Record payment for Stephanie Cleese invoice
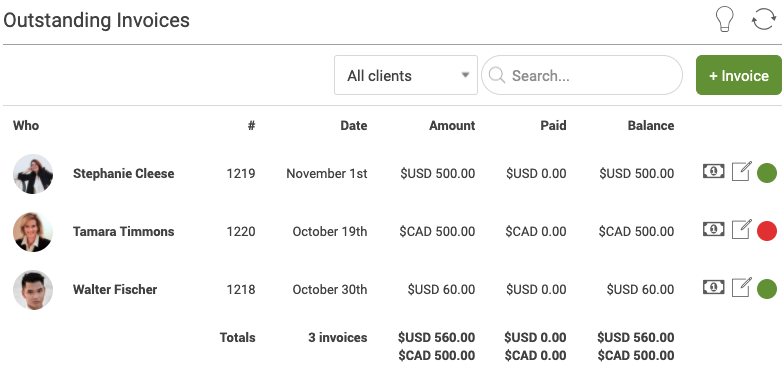Viewport: 782px width, 369px height. (714, 171)
